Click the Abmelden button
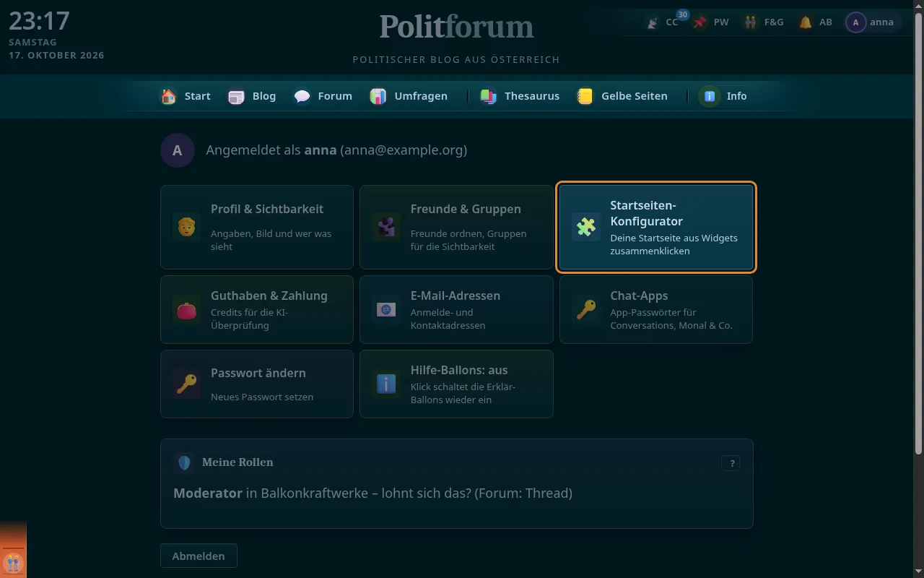The image size is (924, 578). tap(199, 556)
